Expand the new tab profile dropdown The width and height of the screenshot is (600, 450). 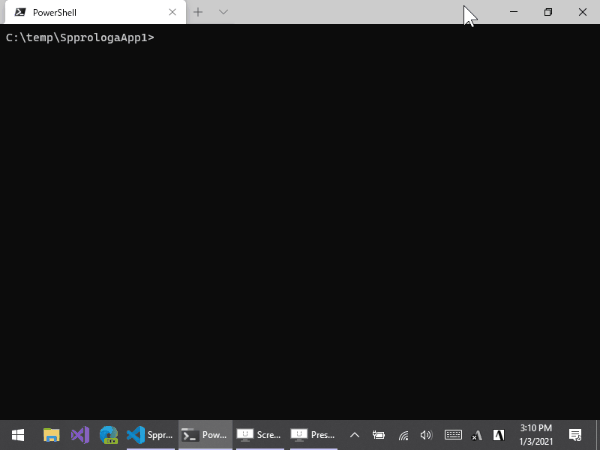click(223, 12)
